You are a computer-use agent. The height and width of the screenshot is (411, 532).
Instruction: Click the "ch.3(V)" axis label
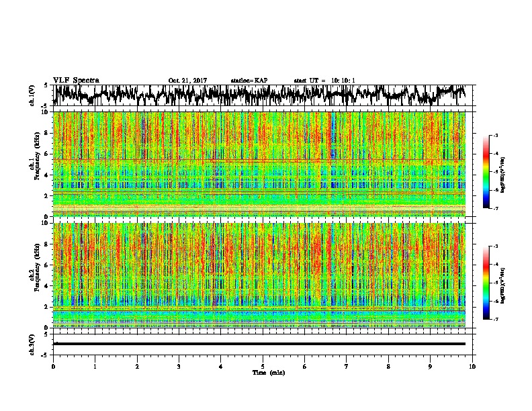coord(32,345)
